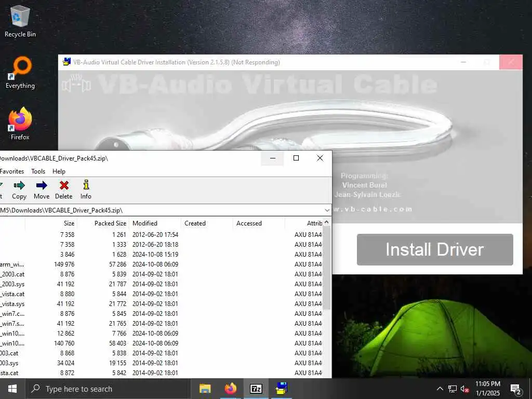Click the size value 34 024
Viewport: 532px width, 399px height.
click(x=65, y=363)
